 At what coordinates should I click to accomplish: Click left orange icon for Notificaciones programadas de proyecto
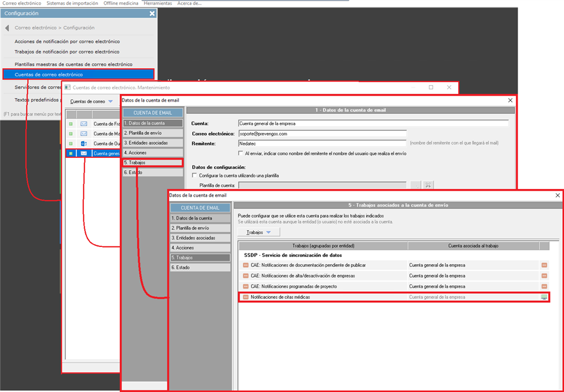[x=246, y=286]
